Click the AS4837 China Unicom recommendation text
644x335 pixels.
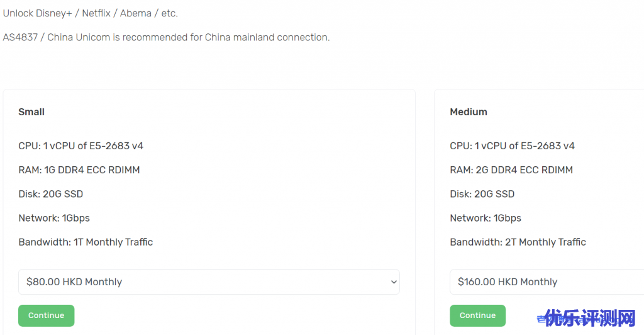click(x=166, y=37)
